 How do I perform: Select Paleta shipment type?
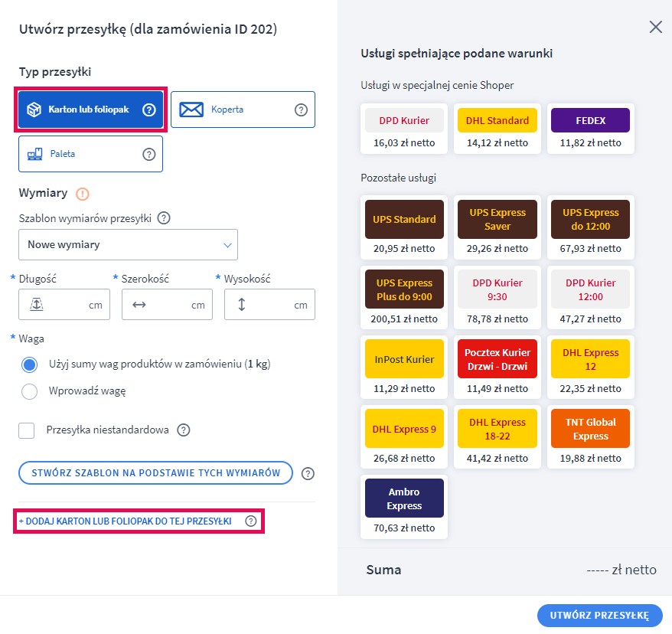click(91, 154)
